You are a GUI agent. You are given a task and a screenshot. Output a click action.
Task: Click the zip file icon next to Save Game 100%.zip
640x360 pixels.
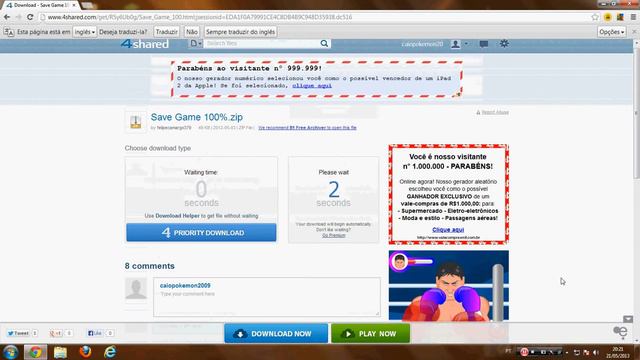[x=136, y=122]
